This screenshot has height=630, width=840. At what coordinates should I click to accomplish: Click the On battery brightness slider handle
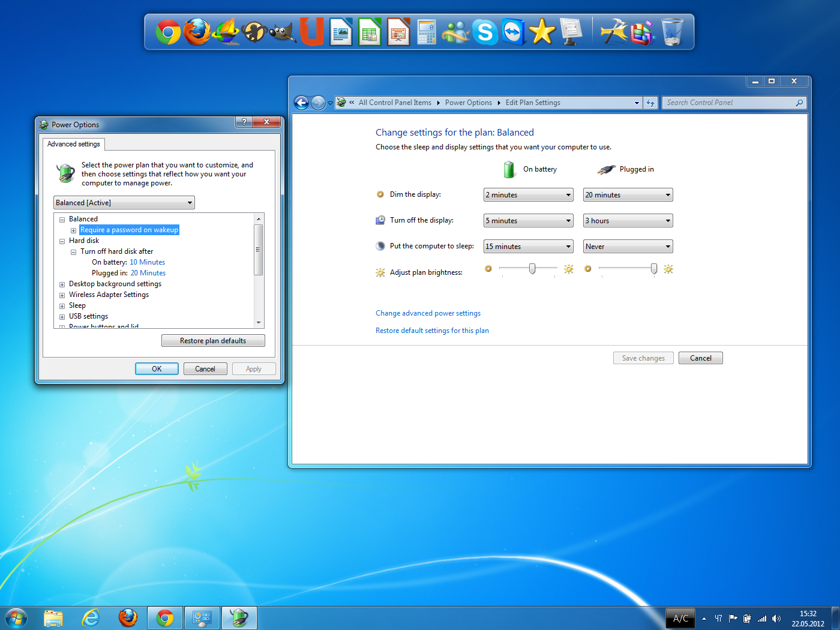point(532,269)
